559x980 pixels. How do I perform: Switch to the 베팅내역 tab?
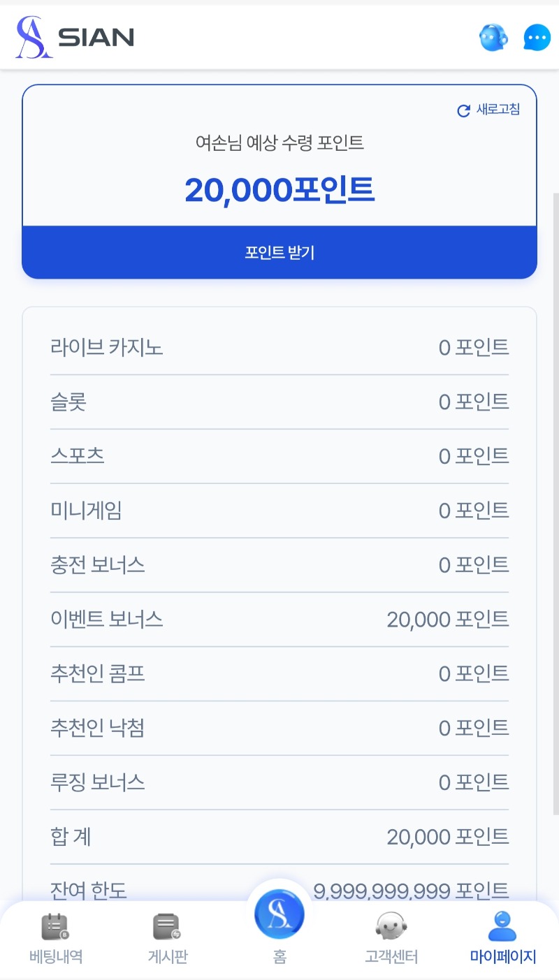click(x=56, y=957)
